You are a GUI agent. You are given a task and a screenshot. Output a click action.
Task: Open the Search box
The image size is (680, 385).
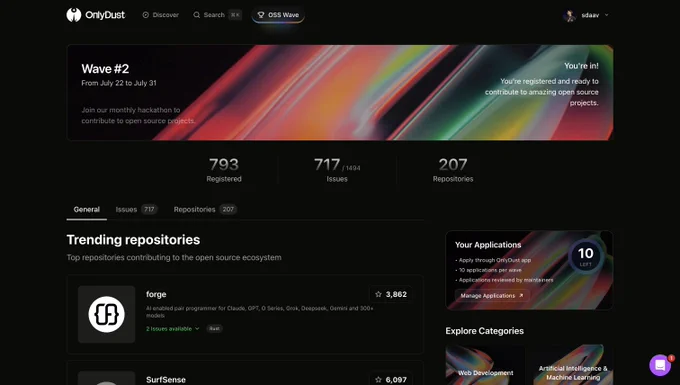point(217,15)
